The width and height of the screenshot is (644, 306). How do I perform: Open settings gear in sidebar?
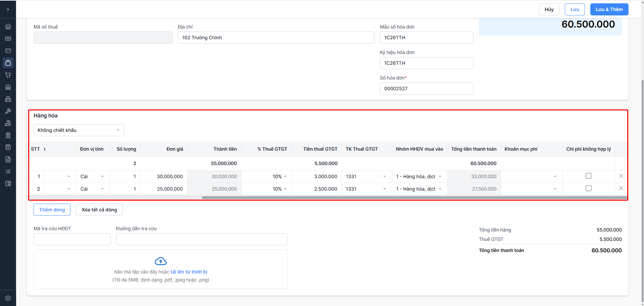[8, 298]
